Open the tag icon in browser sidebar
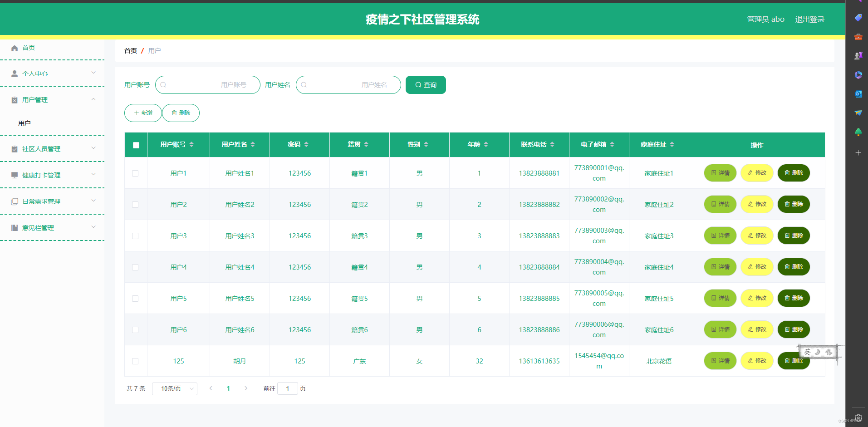 pos(858,18)
